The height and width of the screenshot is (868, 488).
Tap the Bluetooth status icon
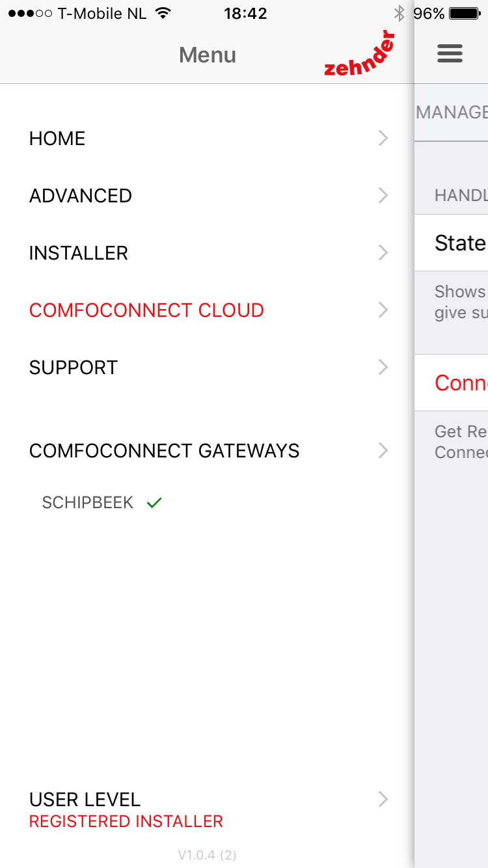[x=399, y=14]
